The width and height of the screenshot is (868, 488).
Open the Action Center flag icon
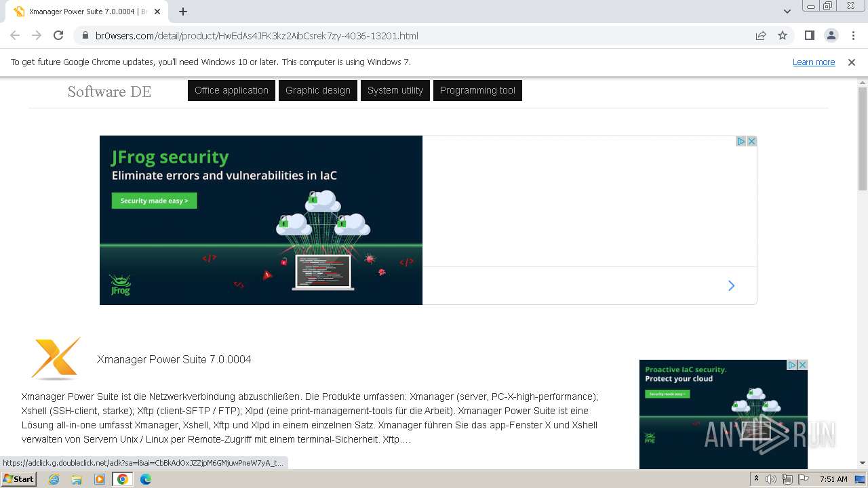(x=802, y=479)
